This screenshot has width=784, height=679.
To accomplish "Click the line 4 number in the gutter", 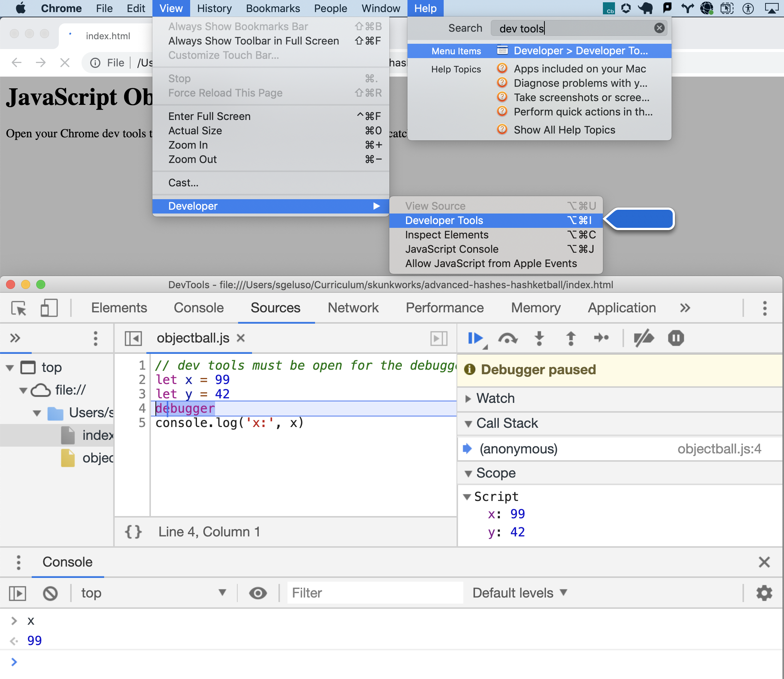I will [142, 409].
